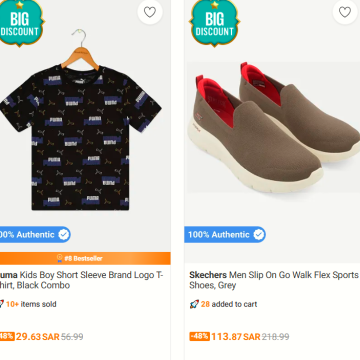Open Puma black logo T-shirt image
The width and height of the screenshot is (360, 360).
coord(80,121)
